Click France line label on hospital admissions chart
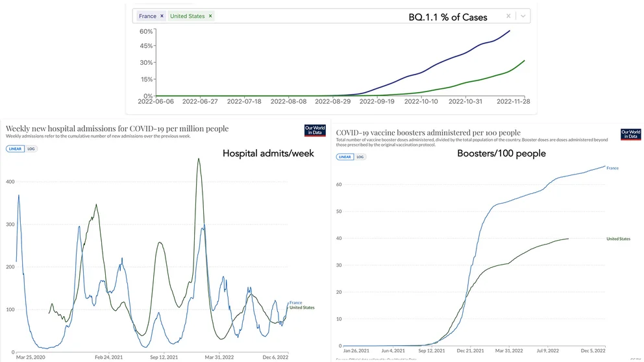This screenshot has width=644, height=362. point(295,302)
